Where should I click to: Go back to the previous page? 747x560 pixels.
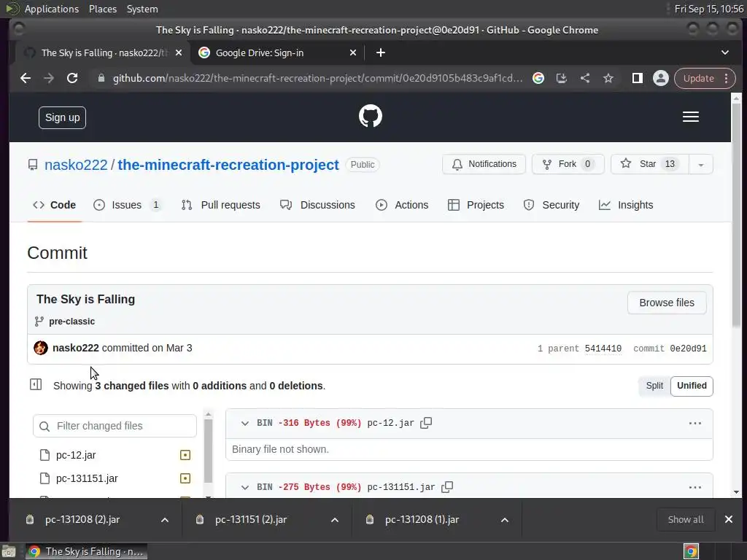point(26,78)
